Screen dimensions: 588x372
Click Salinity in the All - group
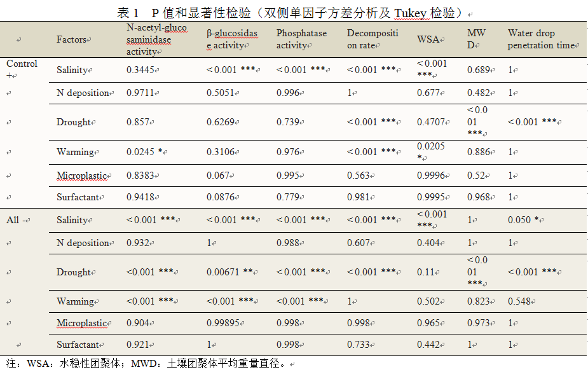click(x=72, y=220)
